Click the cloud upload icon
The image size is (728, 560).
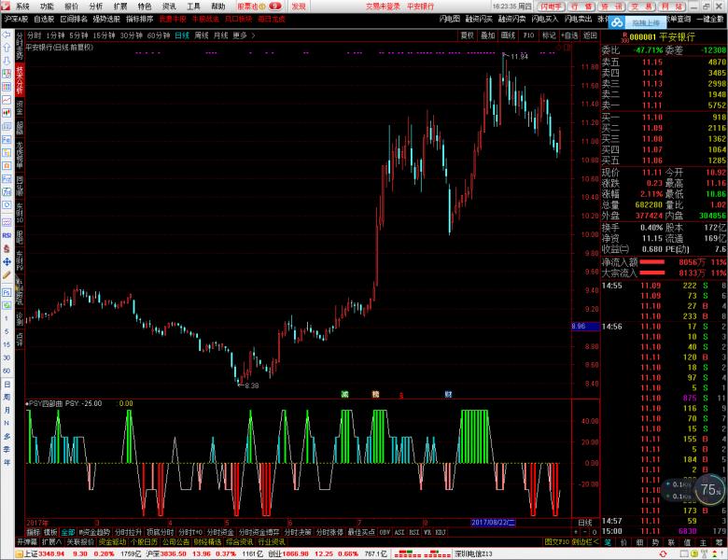[x=617, y=22]
